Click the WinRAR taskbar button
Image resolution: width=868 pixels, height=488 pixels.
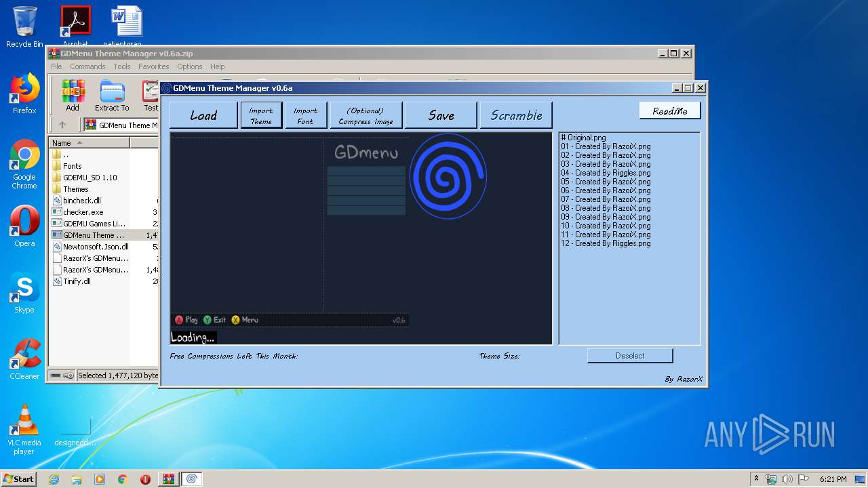pos(168,479)
